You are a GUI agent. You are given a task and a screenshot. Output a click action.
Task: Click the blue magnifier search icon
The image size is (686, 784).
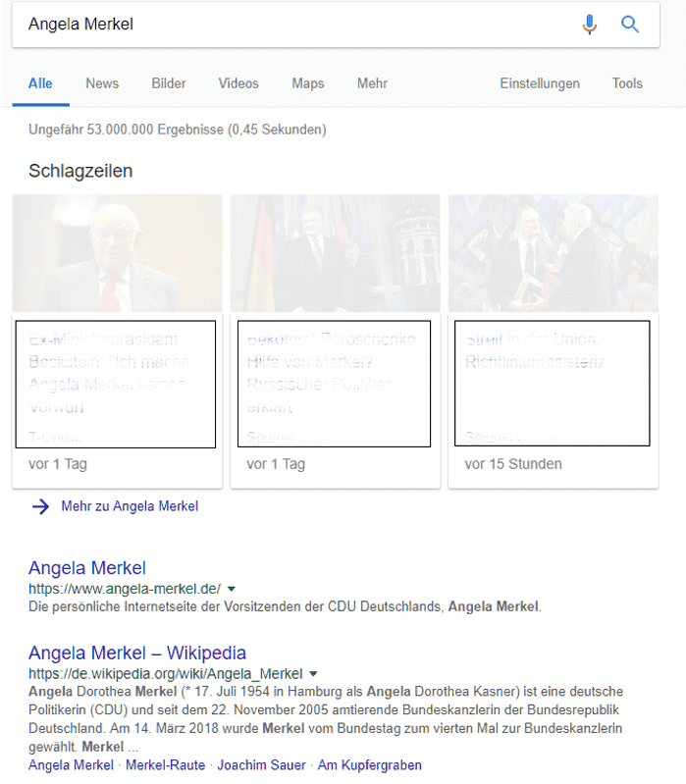click(629, 24)
